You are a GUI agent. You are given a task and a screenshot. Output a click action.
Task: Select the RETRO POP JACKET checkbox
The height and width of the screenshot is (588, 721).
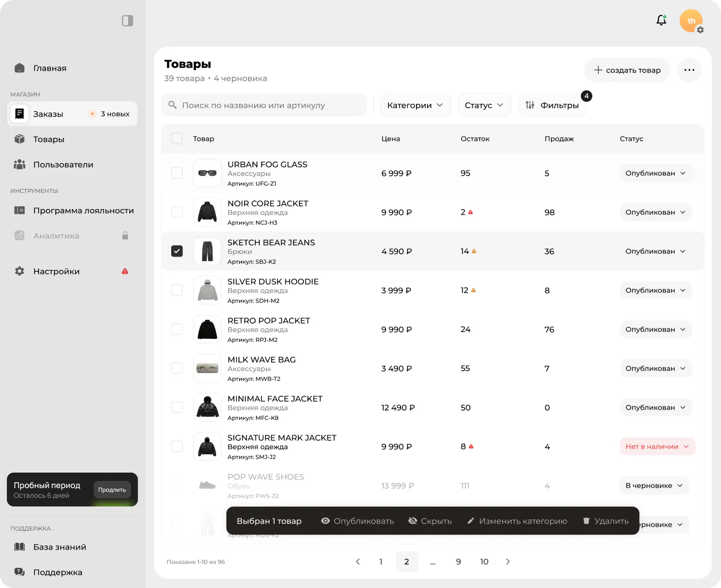tap(177, 329)
